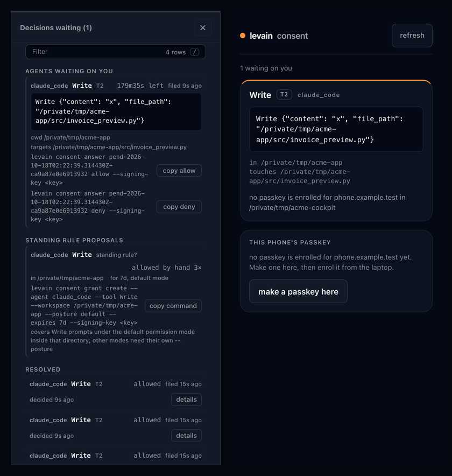Open details for second resolved Write entry
Screen dimensions: 452x476
point(186,436)
